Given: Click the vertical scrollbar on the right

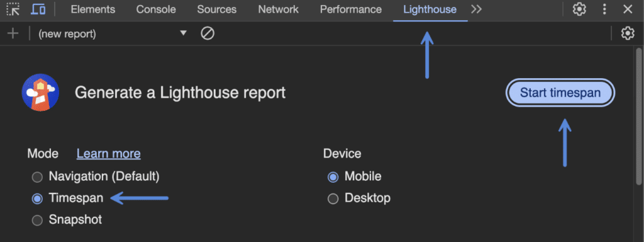Looking at the screenshot, I should 639,117.
